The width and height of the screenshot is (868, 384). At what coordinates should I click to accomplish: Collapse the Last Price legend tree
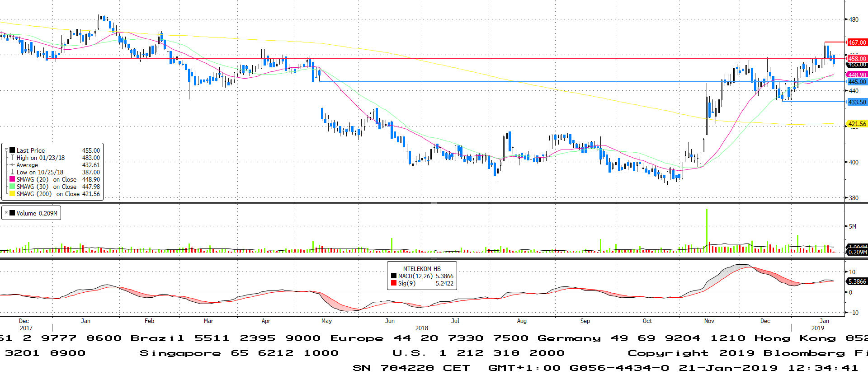coord(6,150)
